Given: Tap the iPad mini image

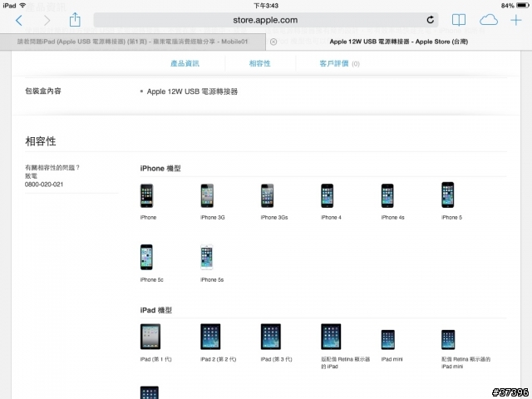Looking at the screenshot, I should pyautogui.click(x=388, y=339).
